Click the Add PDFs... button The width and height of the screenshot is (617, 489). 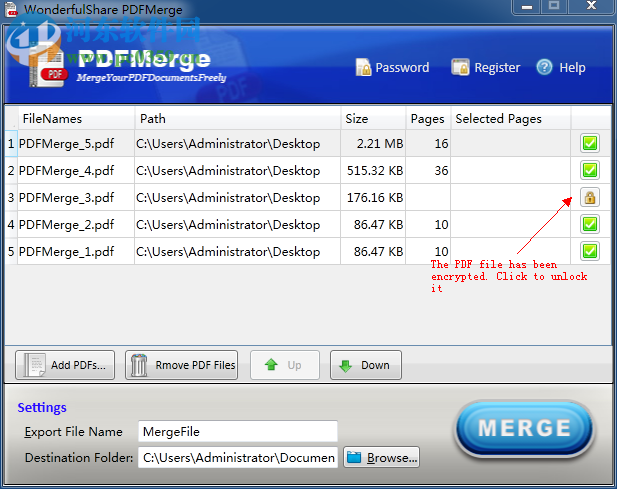[65, 365]
